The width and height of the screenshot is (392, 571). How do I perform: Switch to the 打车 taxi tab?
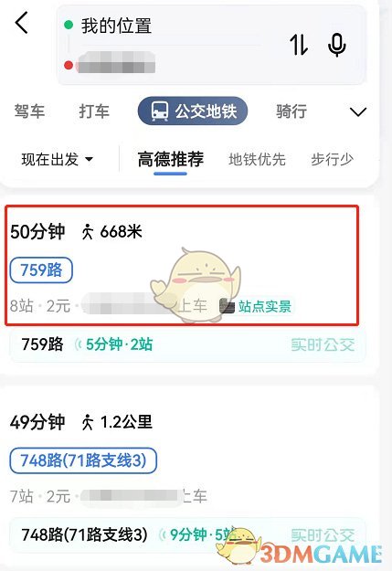[x=94, y=111]
